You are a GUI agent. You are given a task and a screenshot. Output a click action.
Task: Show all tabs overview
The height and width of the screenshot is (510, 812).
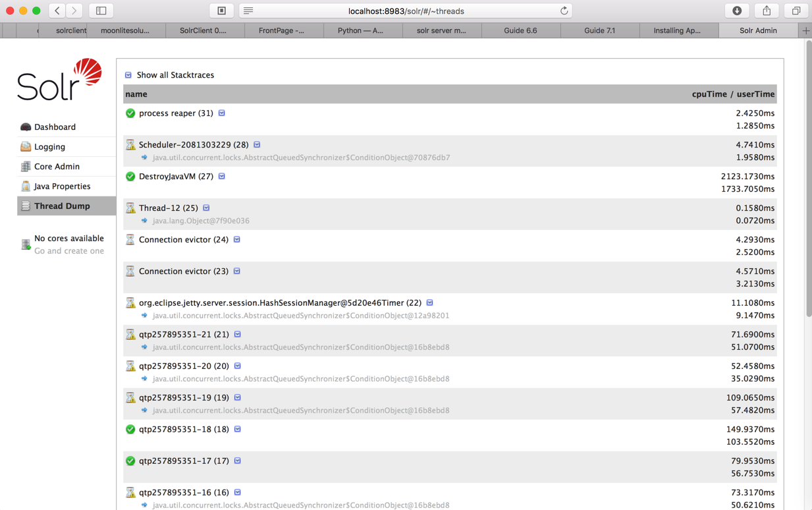pos(796,11)
